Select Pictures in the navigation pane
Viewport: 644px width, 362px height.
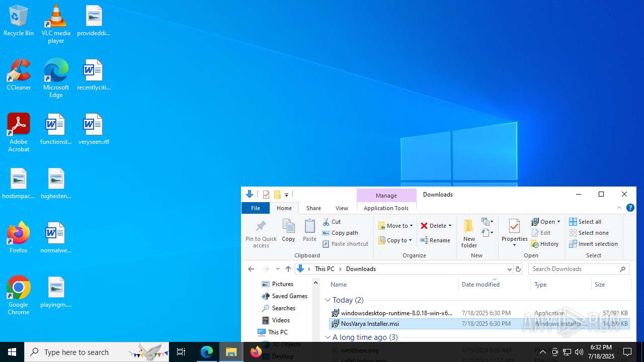pyautogui.click(x=277, y=284)
